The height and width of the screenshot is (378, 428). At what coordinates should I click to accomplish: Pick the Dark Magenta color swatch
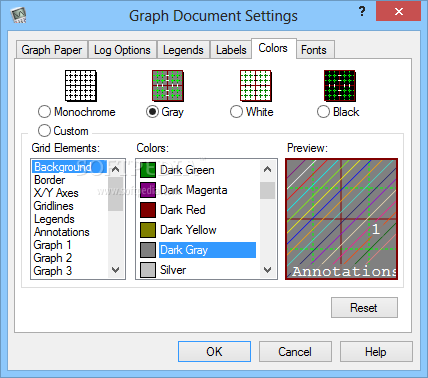point(148,190)
